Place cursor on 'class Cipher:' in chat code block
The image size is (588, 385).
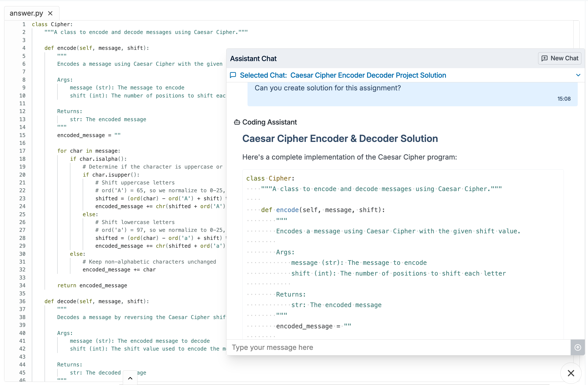click(x=270, y=178)
